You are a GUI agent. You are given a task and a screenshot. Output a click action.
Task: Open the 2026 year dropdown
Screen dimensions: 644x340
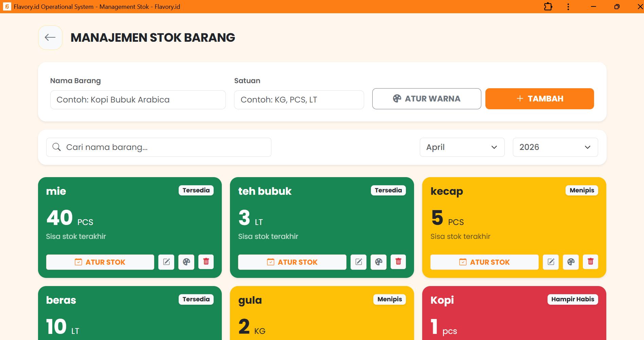(555, 147)
